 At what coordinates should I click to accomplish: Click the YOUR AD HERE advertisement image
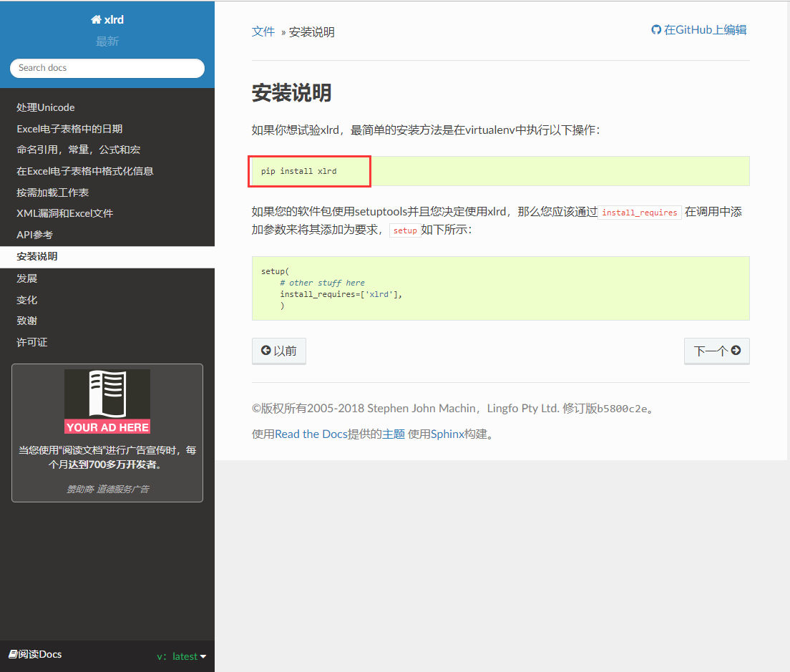click(107, 401)
